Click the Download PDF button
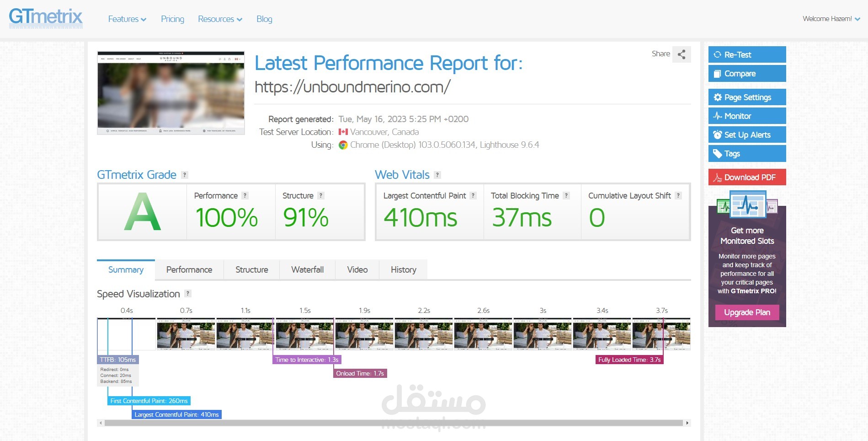This screenshot has height=441, width=868. [x=747, y=177]
